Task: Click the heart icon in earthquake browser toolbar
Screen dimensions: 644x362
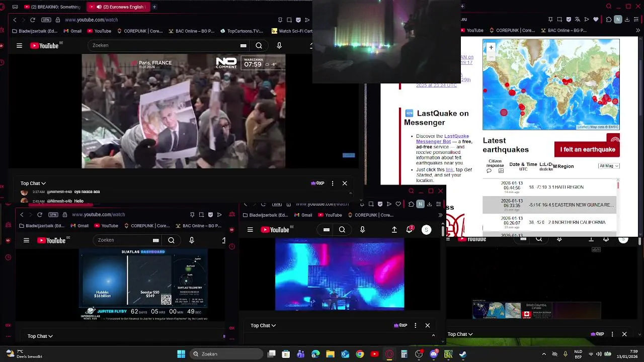Action: pyautogui.click(x=596, y=20)
